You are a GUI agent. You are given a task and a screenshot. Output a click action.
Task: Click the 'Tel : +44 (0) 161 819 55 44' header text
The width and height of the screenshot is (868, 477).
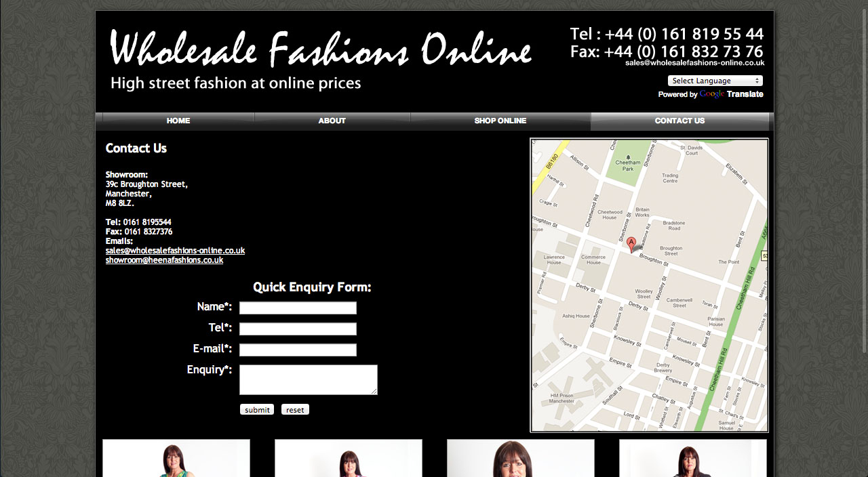click(x=667, y=34)
